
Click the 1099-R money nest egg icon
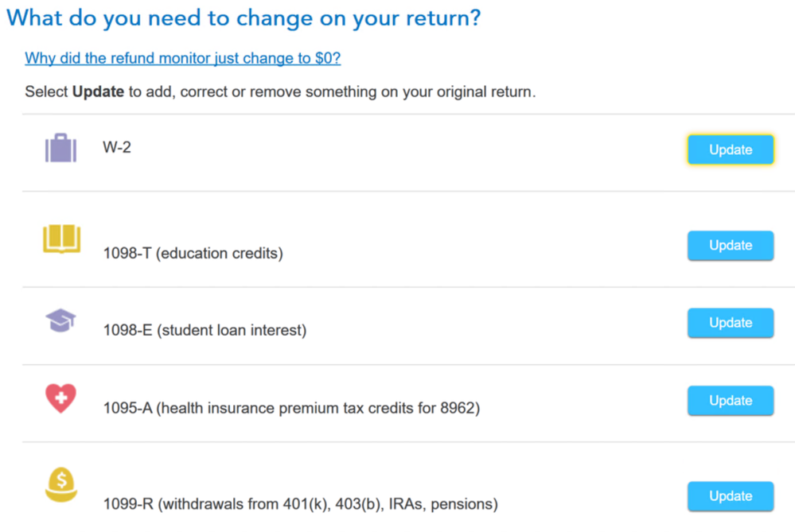pyautogui.click(x=60, y=484)
